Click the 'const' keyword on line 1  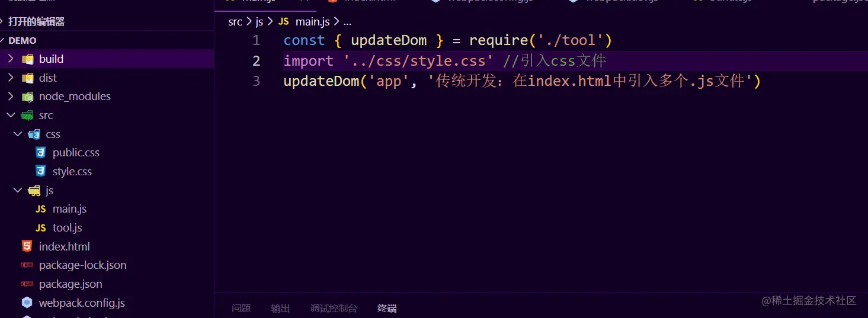304,41
